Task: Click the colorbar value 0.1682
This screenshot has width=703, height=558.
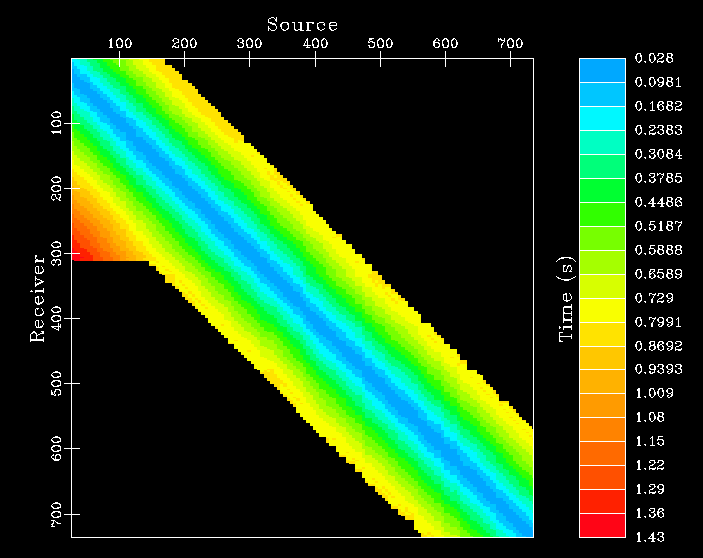Action: tap(658, 106)
